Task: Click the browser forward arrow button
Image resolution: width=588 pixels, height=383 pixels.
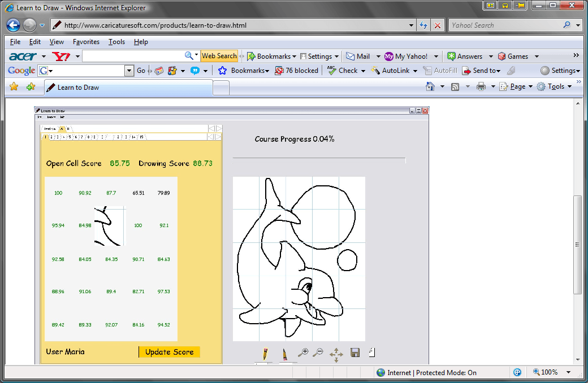Action: point(29,25)
